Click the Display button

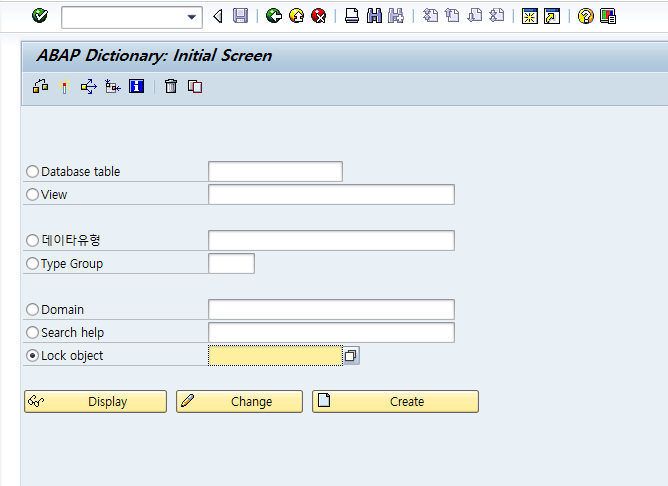[95, 402]
